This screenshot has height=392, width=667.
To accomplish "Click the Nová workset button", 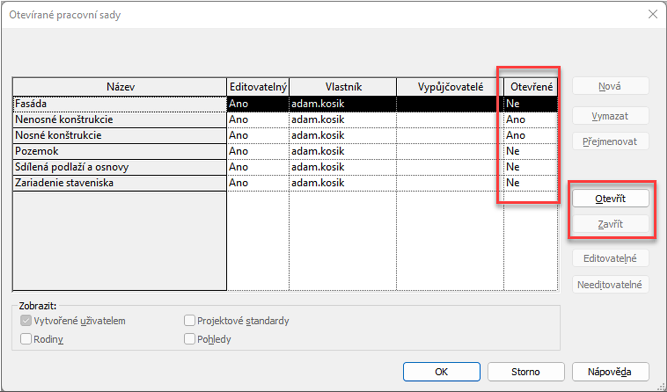I will pos(610,86).
